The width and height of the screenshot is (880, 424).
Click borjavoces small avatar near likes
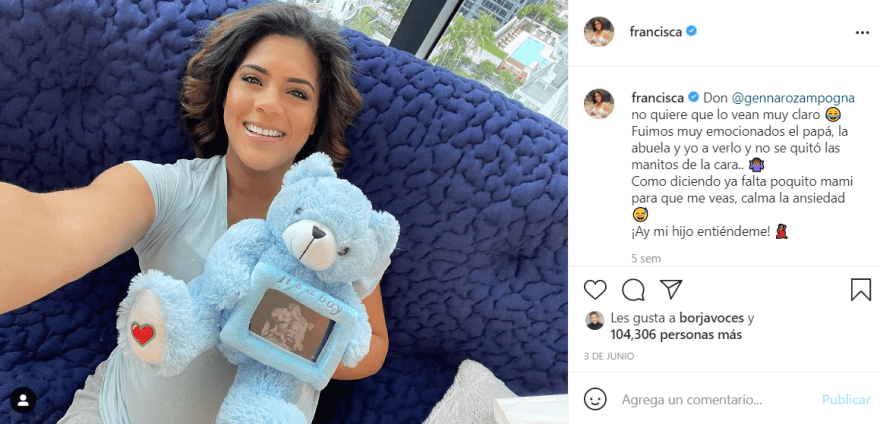point(594,321)
